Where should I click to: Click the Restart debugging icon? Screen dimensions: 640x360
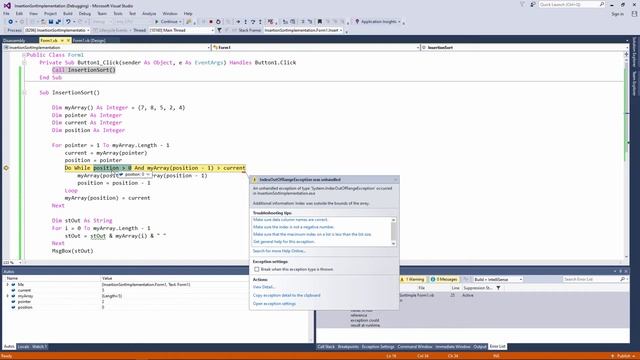click(x=218, y=22)
